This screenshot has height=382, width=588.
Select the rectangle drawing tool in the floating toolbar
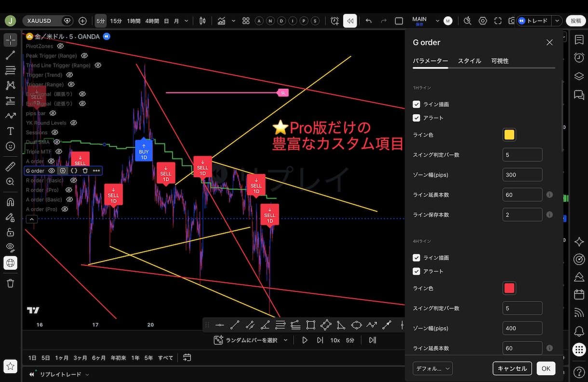point(310,325)
